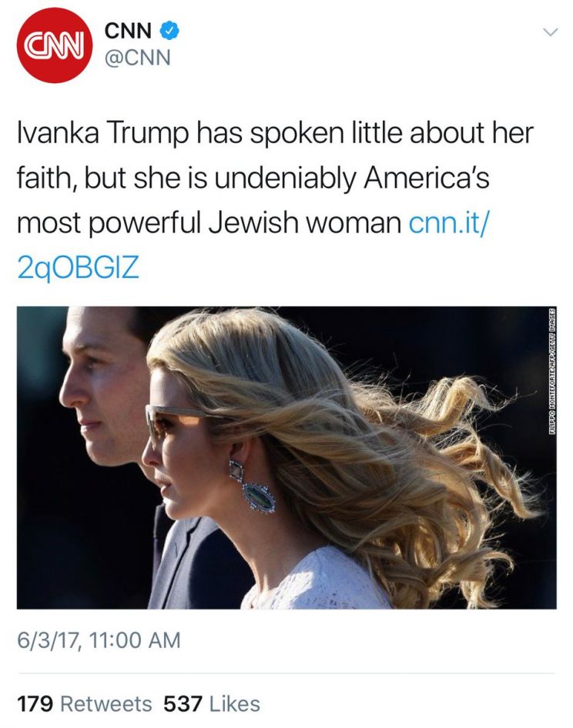This screenshot has width=573, height=728.
Task: Open the tweet's attached photo
Action: (x=286, y=457)
